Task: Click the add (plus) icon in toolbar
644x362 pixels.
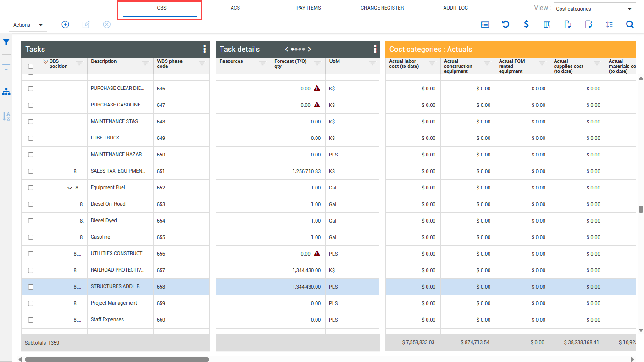Action: pos(65,25)
